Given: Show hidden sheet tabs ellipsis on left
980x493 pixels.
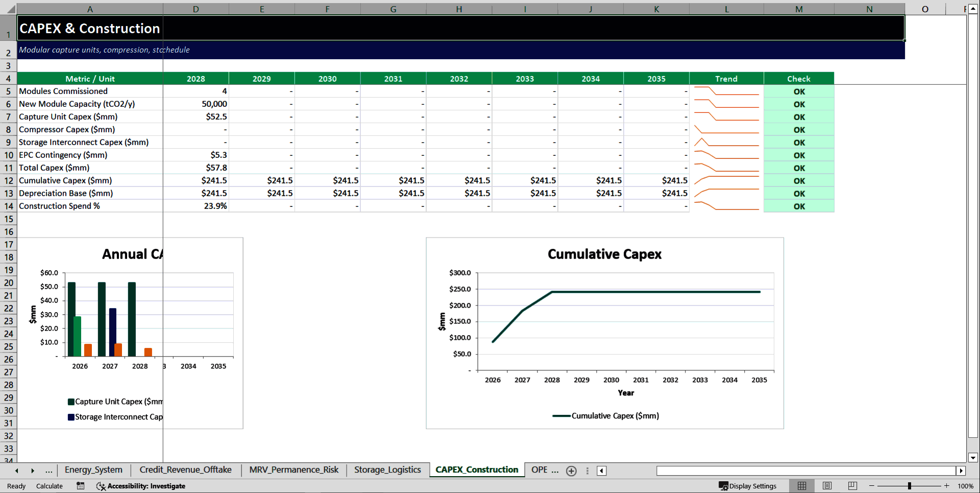Looking at the screenshot, I should point(48,471).
